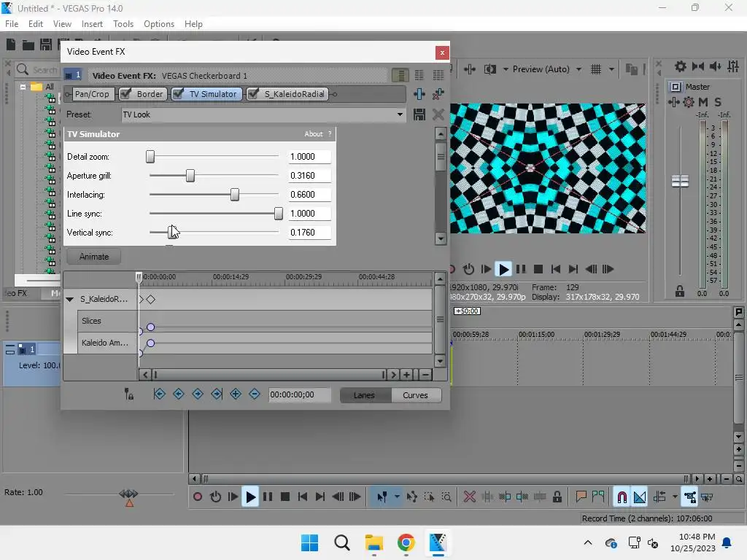747x560 pixels.
Task: Select the Selection Edit tool
Action: (429, 497)
